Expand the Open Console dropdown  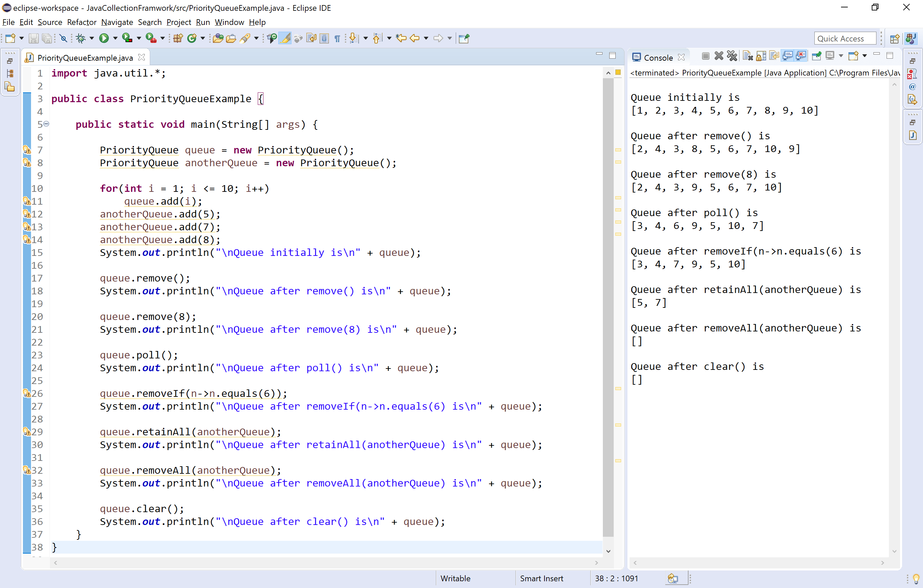[865, 56]
